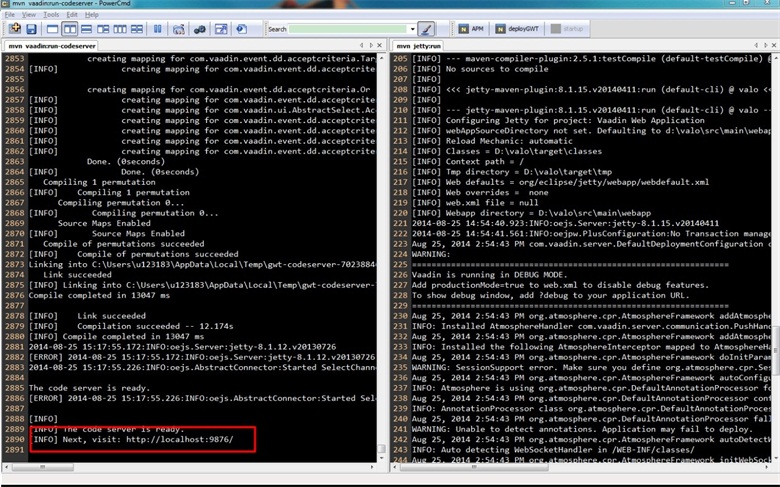
Task: Open the File menu
Action: tap(9, 15)
